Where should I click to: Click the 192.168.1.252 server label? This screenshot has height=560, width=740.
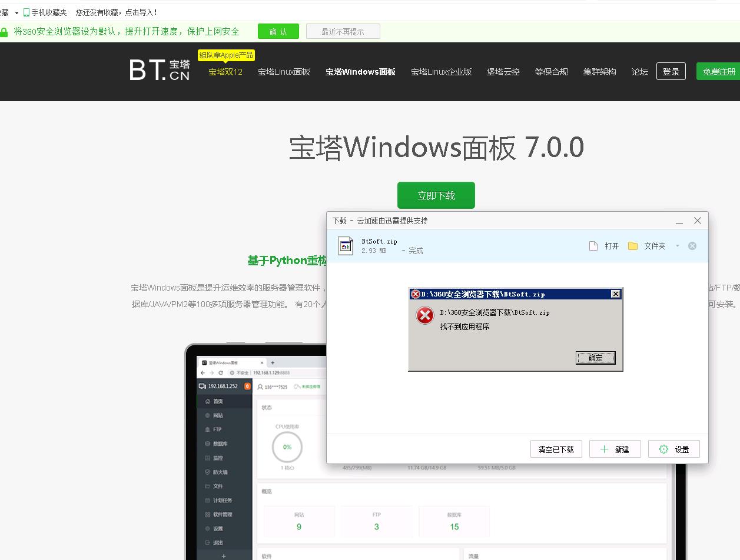(223, 386)
